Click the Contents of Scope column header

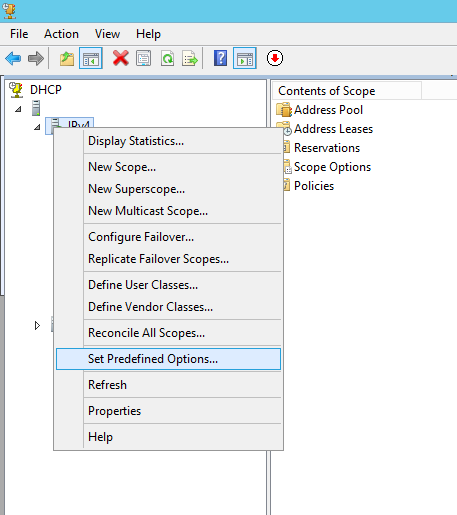pos(347,91)
